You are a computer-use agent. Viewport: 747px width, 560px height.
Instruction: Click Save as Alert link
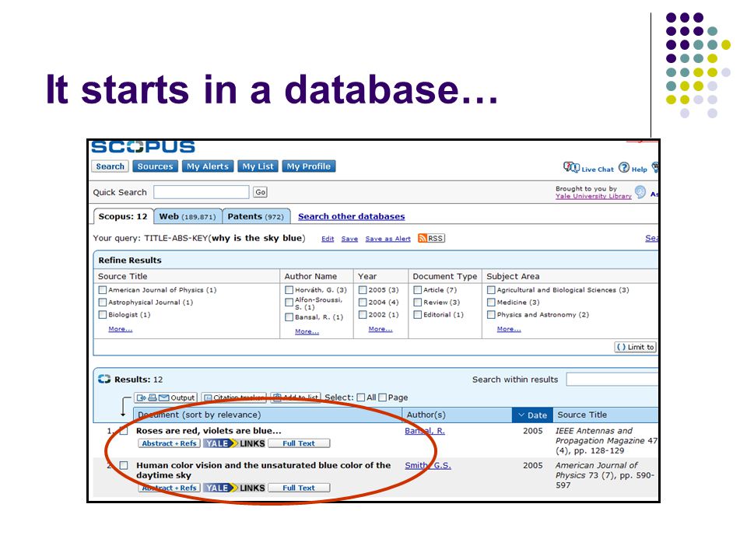tap(388, 239)
